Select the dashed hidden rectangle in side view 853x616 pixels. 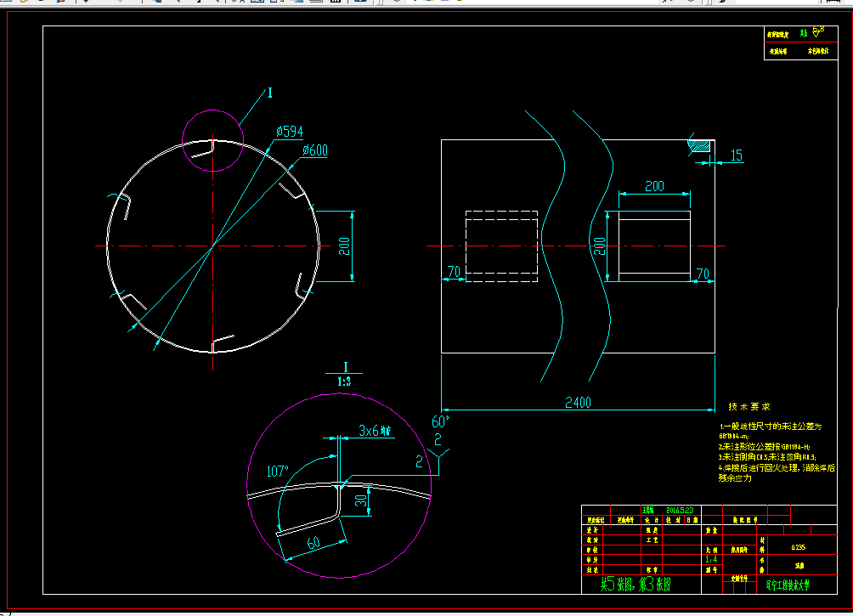point(501,246)
